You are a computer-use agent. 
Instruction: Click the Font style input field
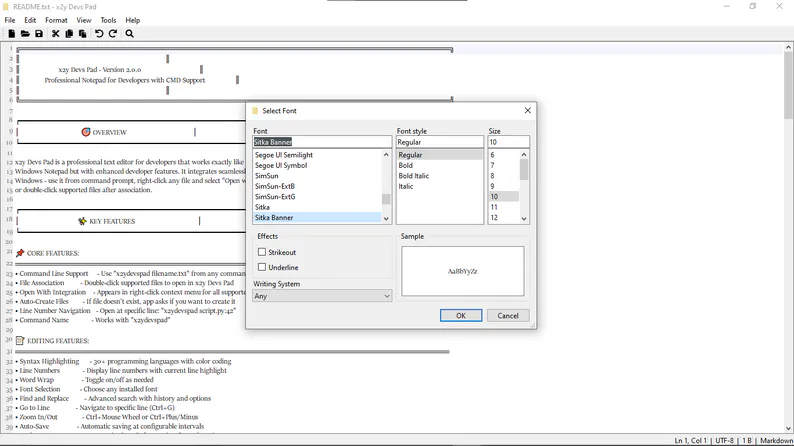point(440,142)
